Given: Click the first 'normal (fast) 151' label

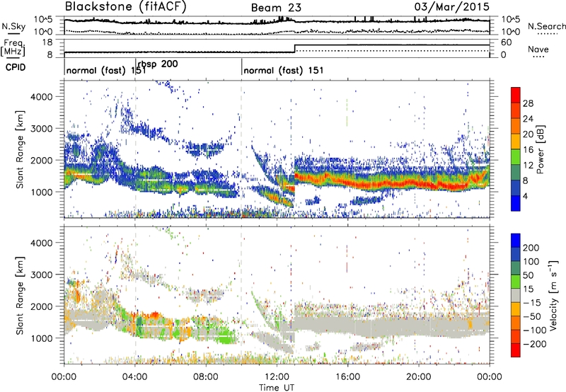Looking at the screenshot, I should [106, 70].
